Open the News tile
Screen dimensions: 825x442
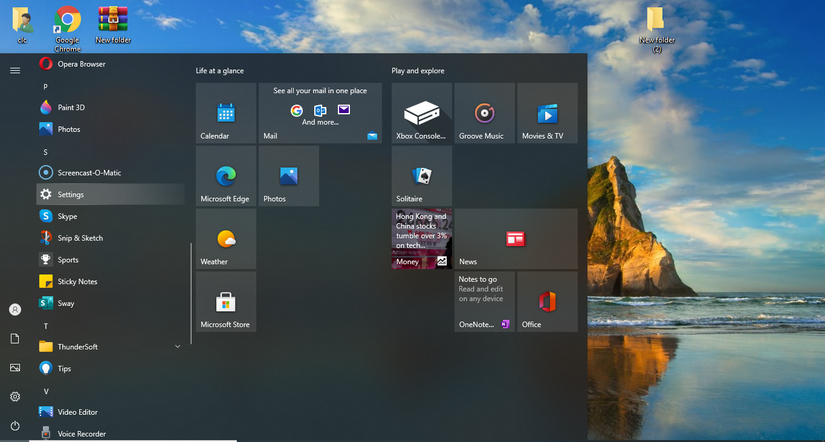pos(516,239)
